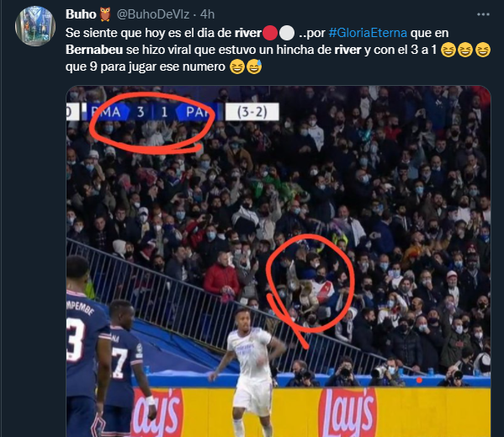
Task: Click the white circle emoji after river
Action: click(287, 33)
